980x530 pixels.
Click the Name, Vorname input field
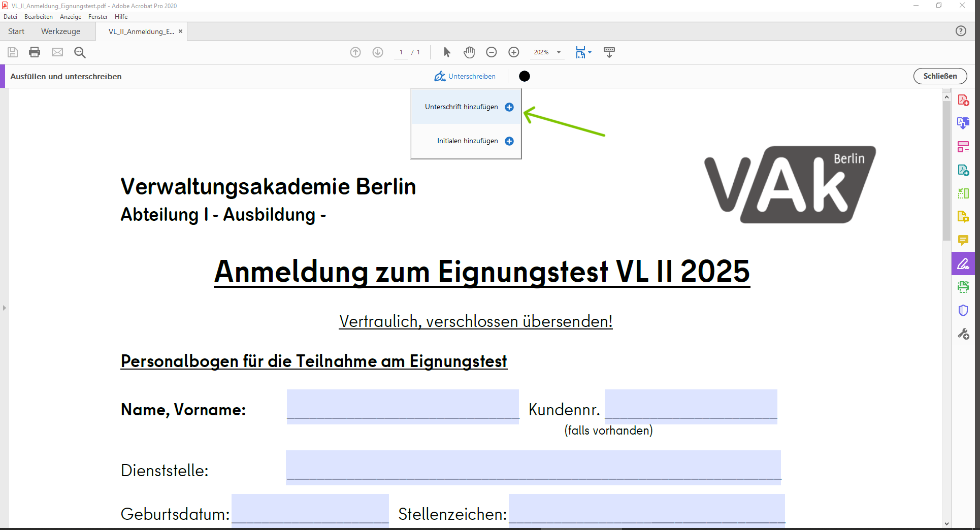coord(403,407)
